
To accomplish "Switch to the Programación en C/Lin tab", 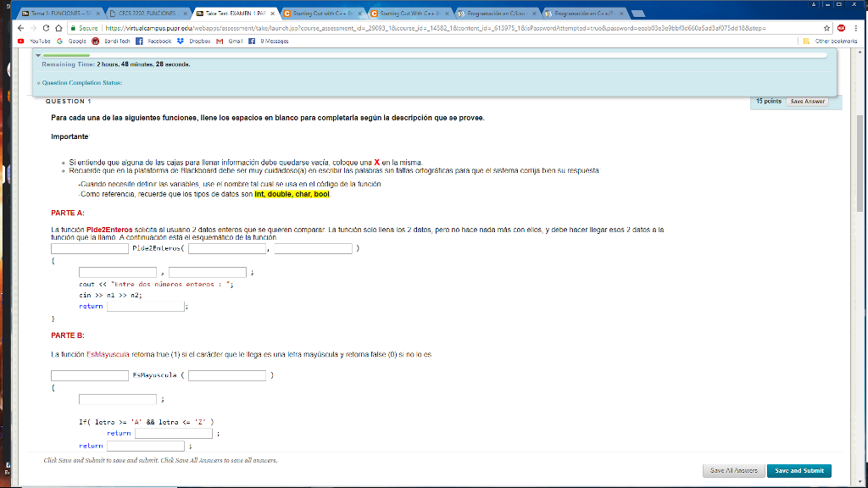I will pos(496,13).
